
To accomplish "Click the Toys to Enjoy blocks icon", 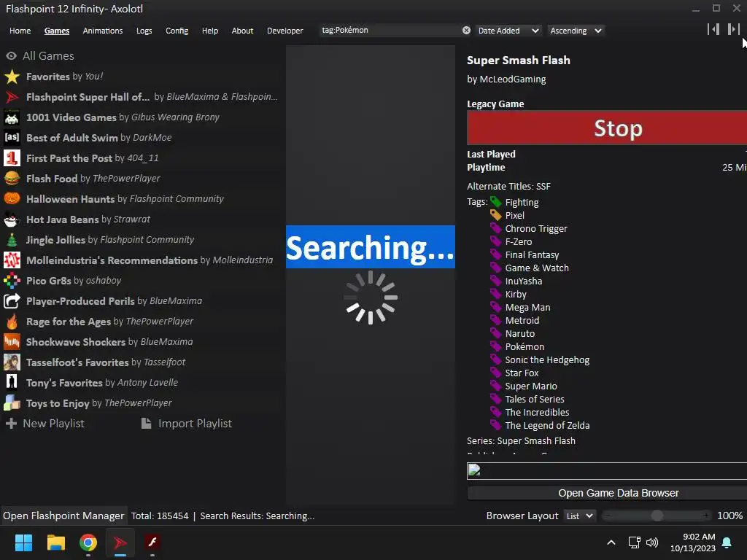I will pyautogui.click(x=12, y=403).
